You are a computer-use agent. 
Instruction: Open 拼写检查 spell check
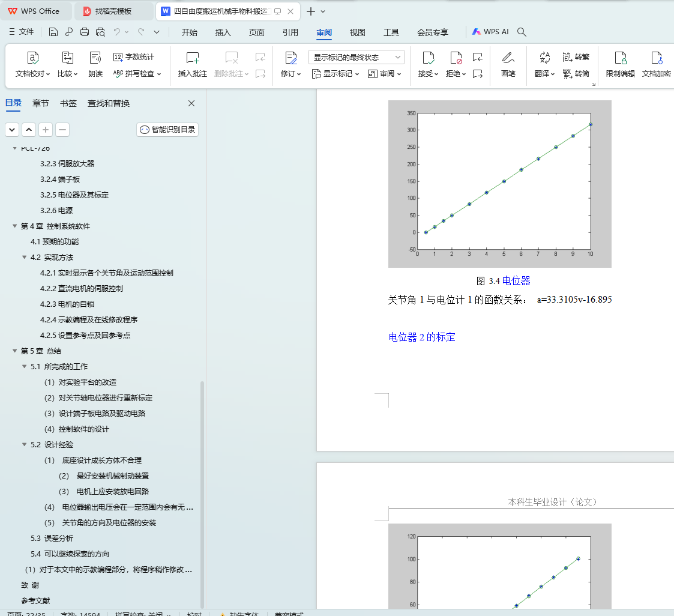[x=137, y=73]
